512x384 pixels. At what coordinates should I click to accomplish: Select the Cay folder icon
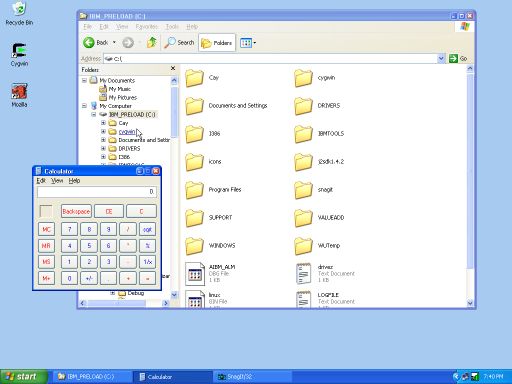tap(194, 78)
